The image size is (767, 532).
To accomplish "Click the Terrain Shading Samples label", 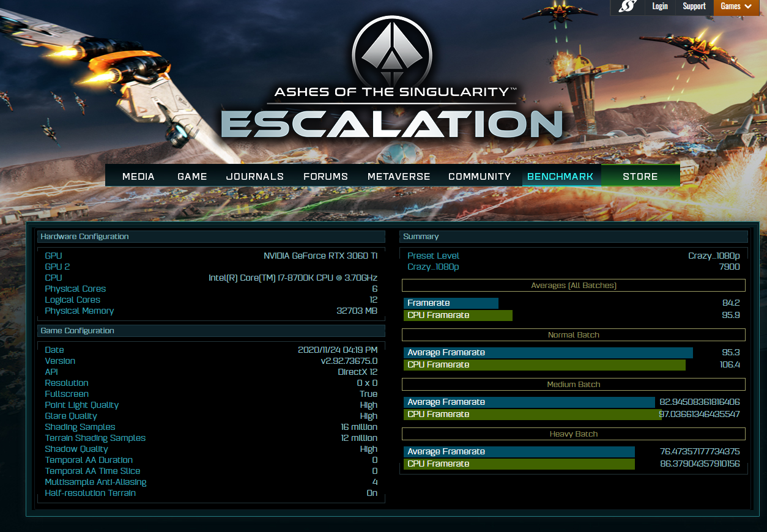I will (x=95, y=438).
